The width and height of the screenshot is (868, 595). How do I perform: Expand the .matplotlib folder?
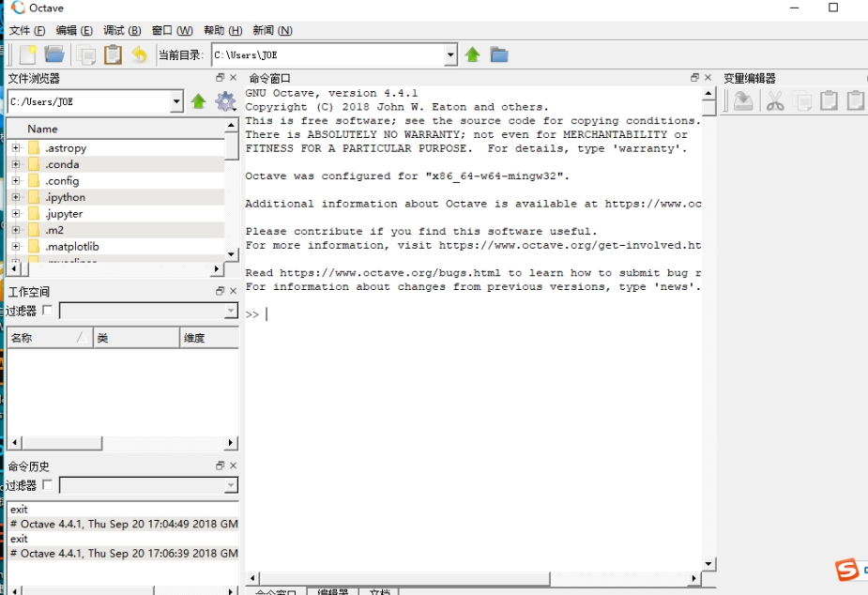click(x=16, y=246)
